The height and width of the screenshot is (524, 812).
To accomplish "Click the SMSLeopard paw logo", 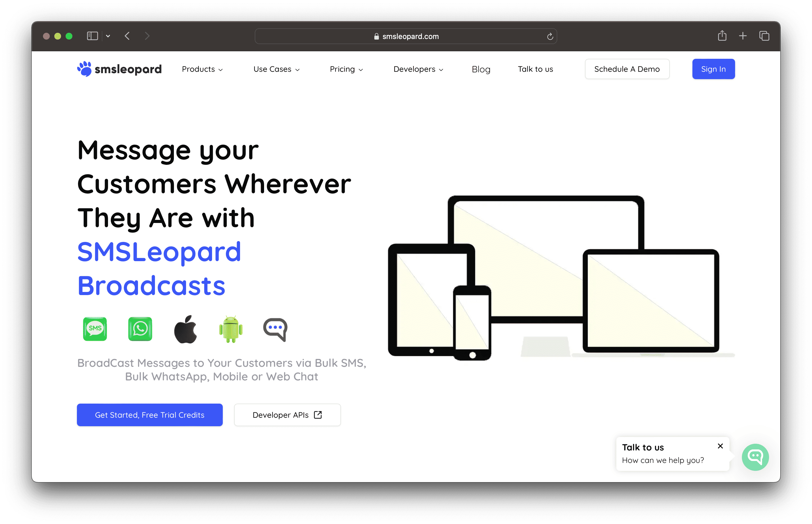I will point(85,68).
